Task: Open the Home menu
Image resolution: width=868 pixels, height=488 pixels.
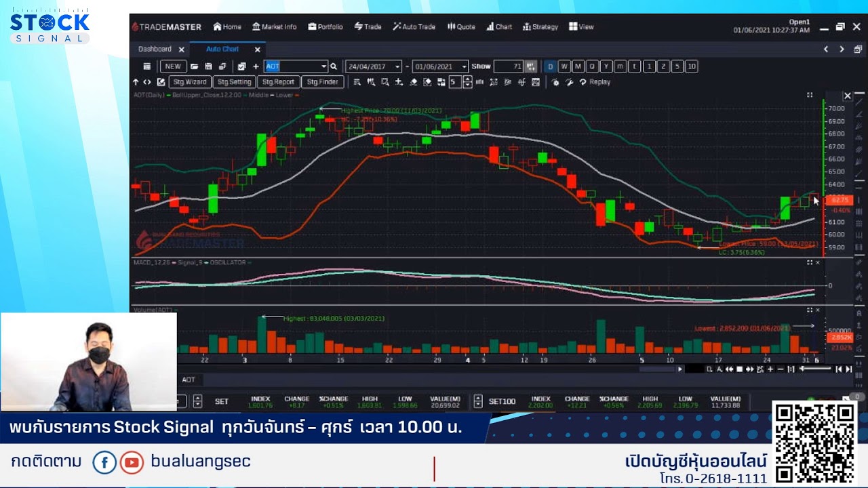Action: tap(227, 27)
